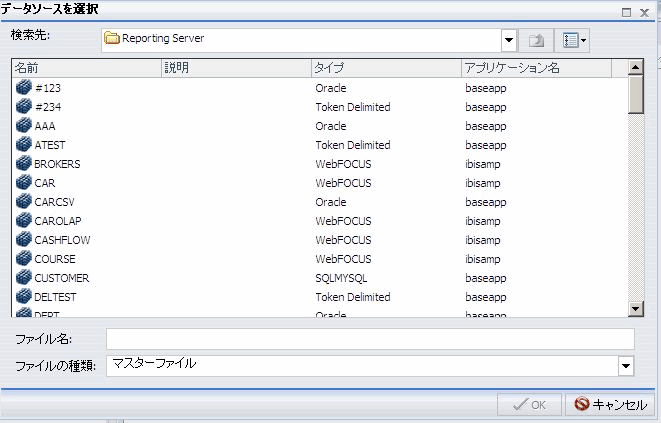Click SQLMYSQL type in CUSTOMER row
The width and height of the screenshot is (661, 423).
pos(341,278)
